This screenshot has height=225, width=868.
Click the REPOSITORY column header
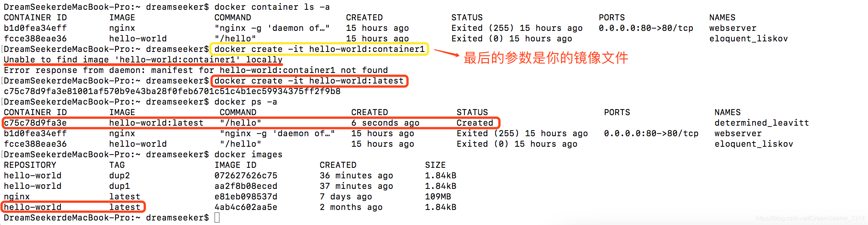click(30, 165)
